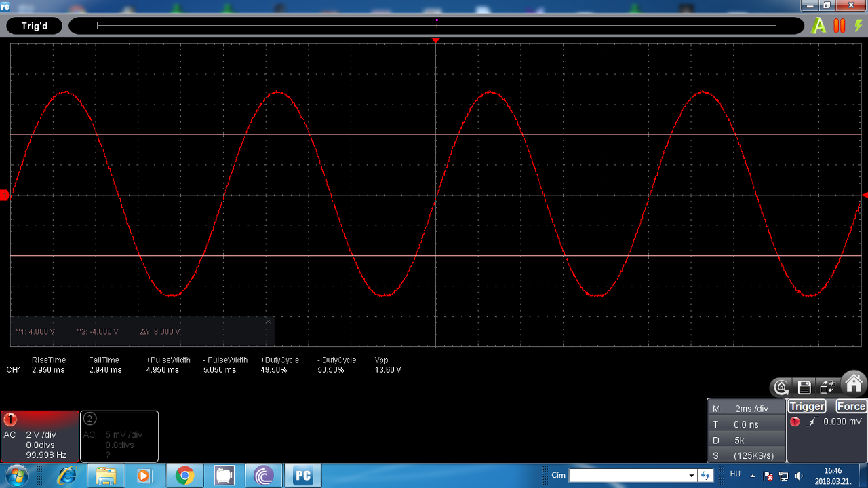Image resolution: width=868 pixels, height=488 pixels.
Task: Click the +DutyCycle value 49.50%
Action: click(x=274, y=370)
